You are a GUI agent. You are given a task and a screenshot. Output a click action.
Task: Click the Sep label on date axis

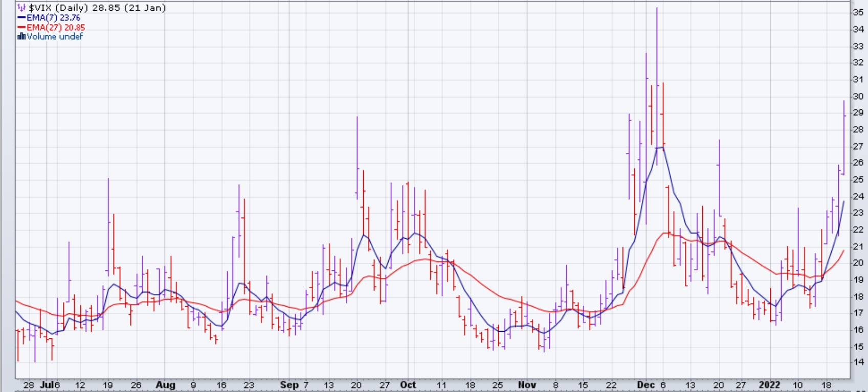pyautogui.click(x=290, y=385)
